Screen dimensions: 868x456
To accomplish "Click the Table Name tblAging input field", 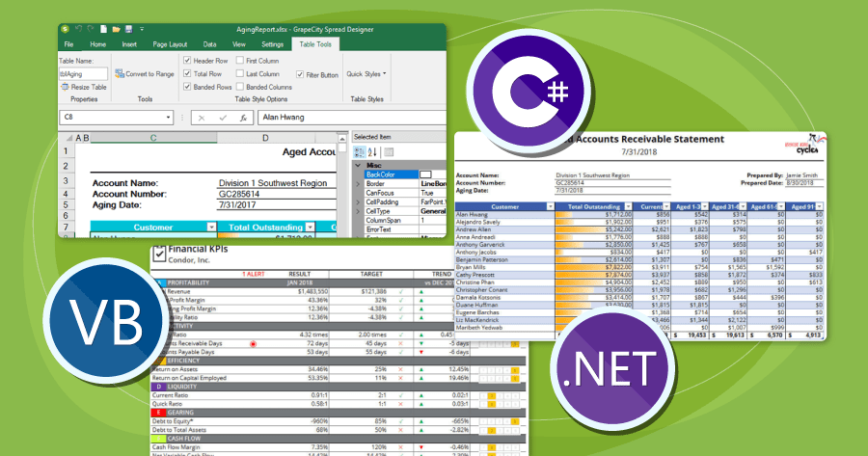I will (83, 73).
